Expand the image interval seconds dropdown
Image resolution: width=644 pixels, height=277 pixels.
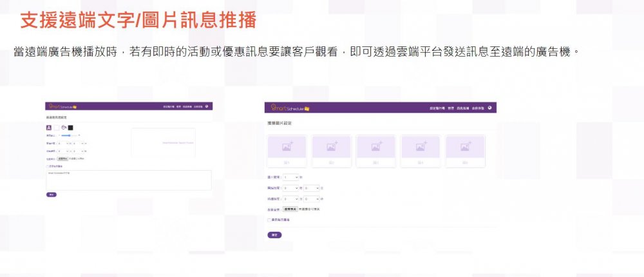coord(291,177)
